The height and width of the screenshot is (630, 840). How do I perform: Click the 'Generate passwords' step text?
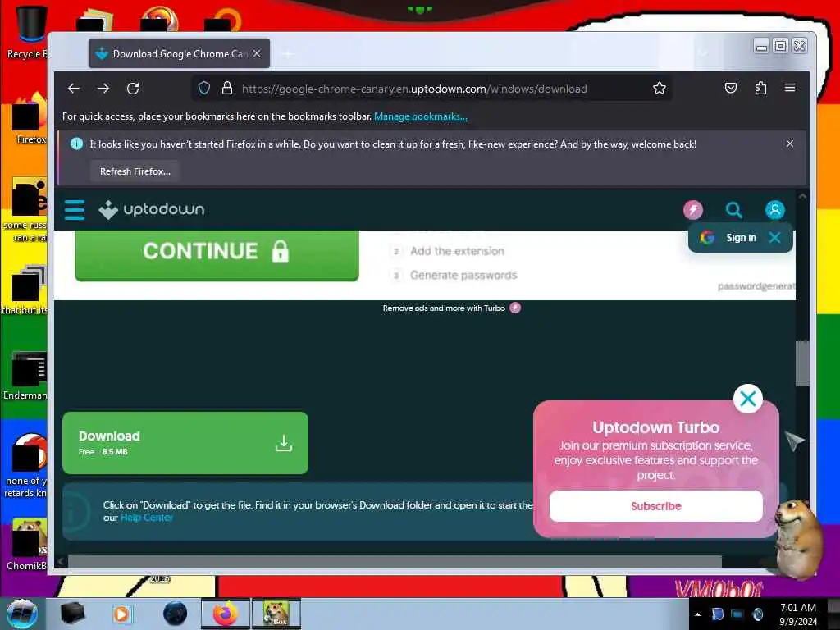point(463,275)
